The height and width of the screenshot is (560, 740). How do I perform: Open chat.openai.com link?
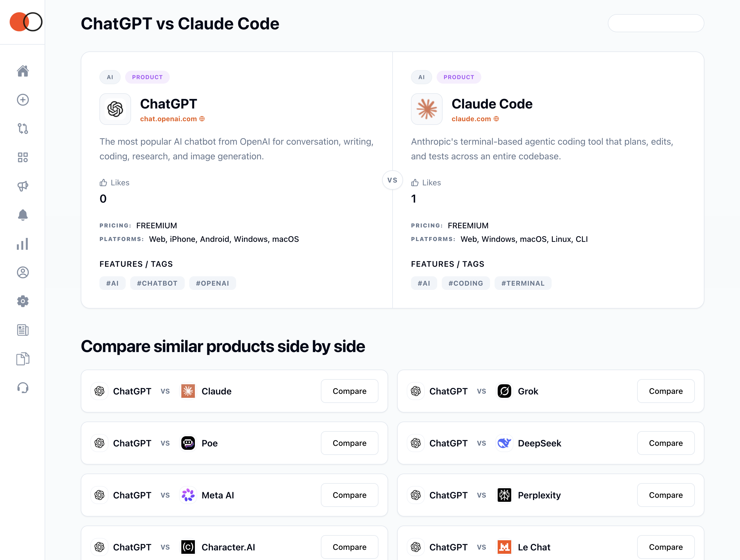(x=172, y=119)
